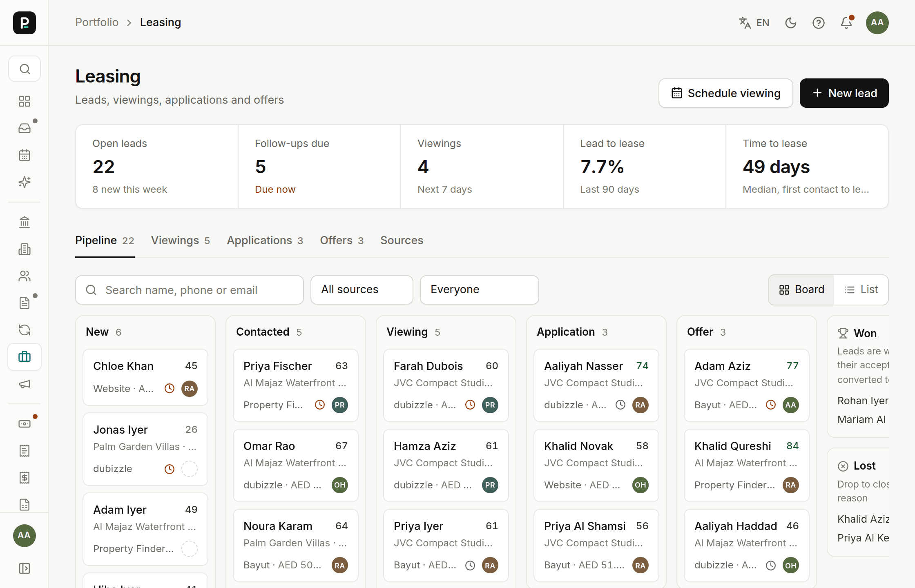Open the Chloe Khan lead card
Image resolution: width=915 pixels, height=588 pixels.
click(145, 377)
